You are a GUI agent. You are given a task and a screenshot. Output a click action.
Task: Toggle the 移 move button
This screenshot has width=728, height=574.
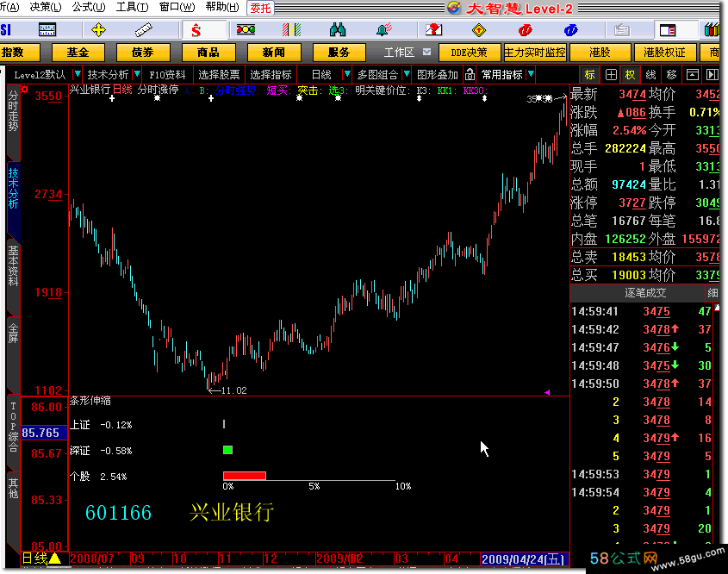(671, 75)
